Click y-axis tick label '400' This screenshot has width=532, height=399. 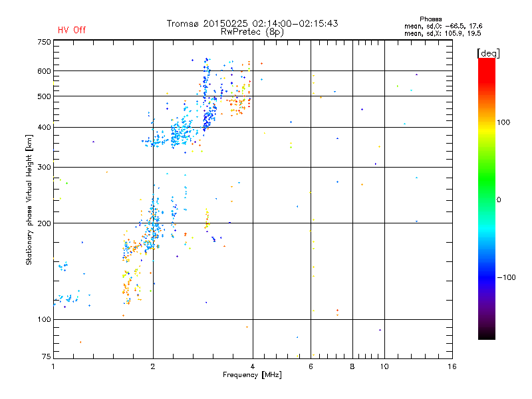tap(44, 127)
